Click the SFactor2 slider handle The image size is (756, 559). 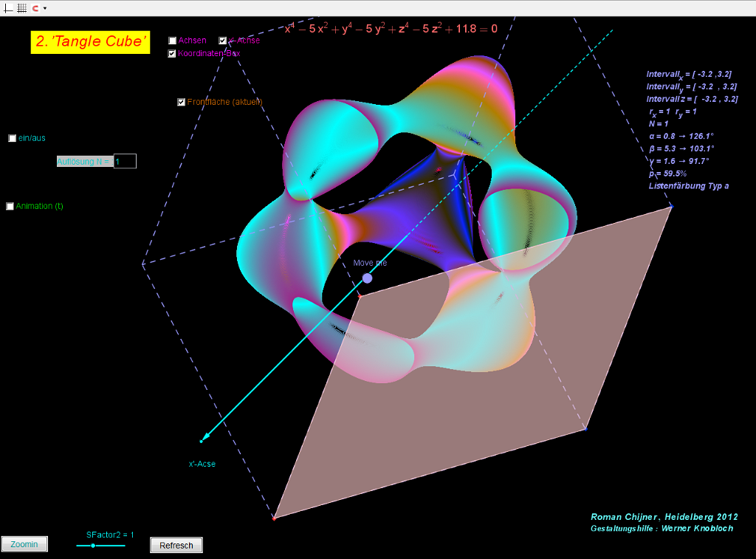click(93, 545)
